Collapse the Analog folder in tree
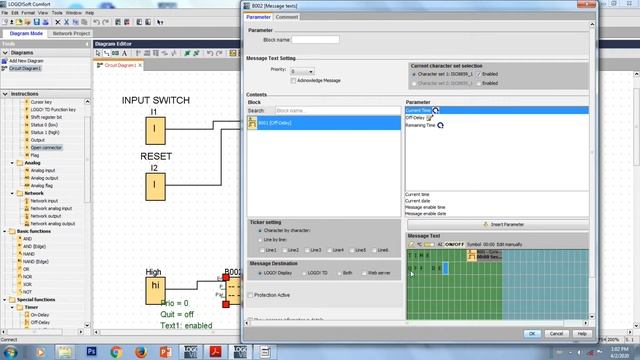This screenshot has width=640, height=360. pyautogui.click(x=12, y=163)
